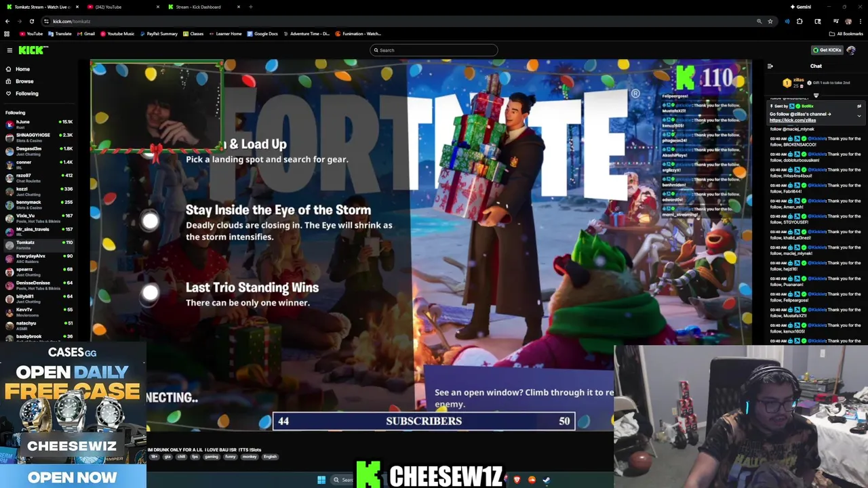Open spearrz channel in Following list
The height and width of the screenshot is (488, 868).
click(39, 272)
